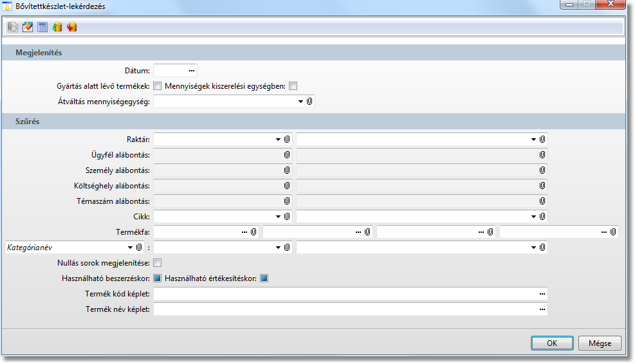
Task: Toggle Használható értékesítéskor checkbox
Action: [x=264, y=278]
